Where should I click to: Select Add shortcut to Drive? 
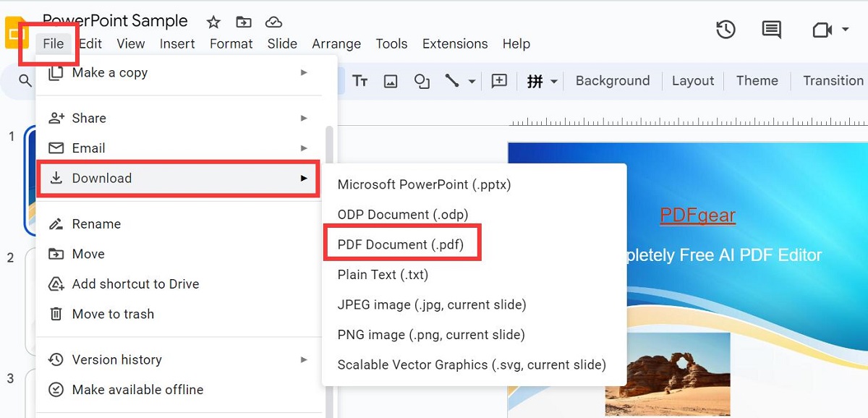click(x=179, y=283)
